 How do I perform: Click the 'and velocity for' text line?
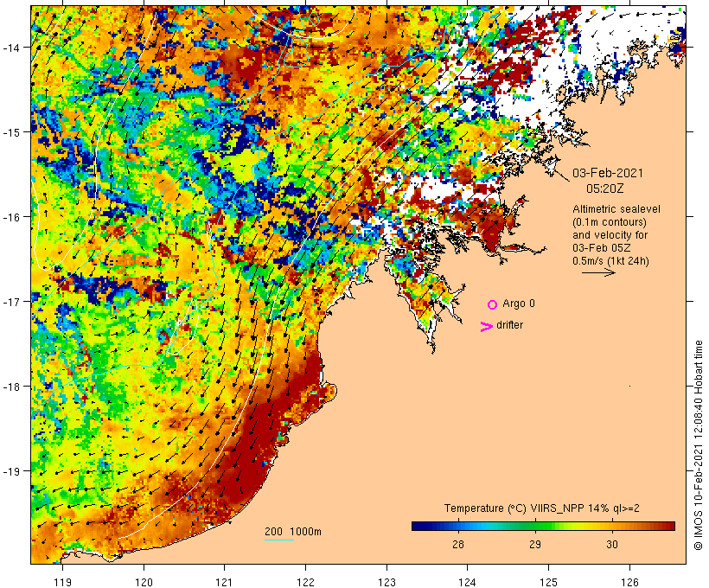point(610,234)
